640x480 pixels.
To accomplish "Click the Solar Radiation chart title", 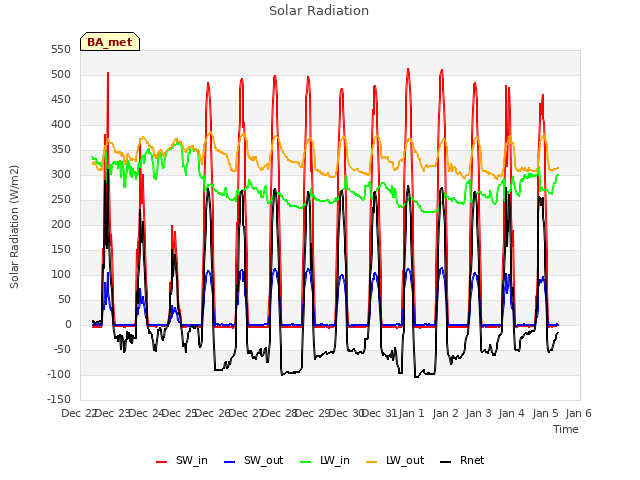I will (x=319, y=11).
